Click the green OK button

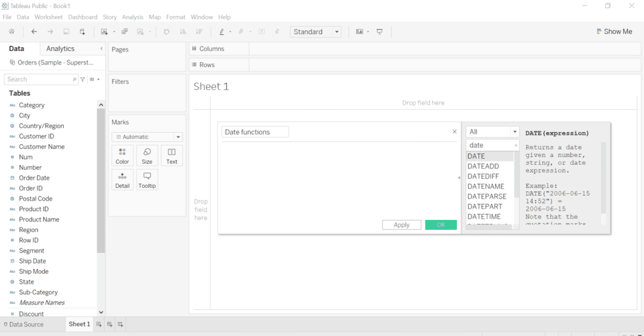[441, 225]
